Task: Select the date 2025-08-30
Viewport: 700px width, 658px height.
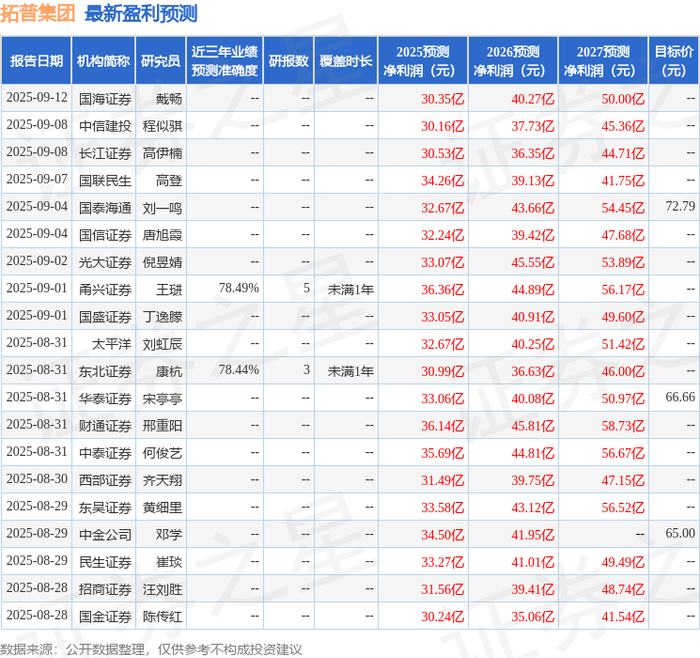Action: [37, 479]
